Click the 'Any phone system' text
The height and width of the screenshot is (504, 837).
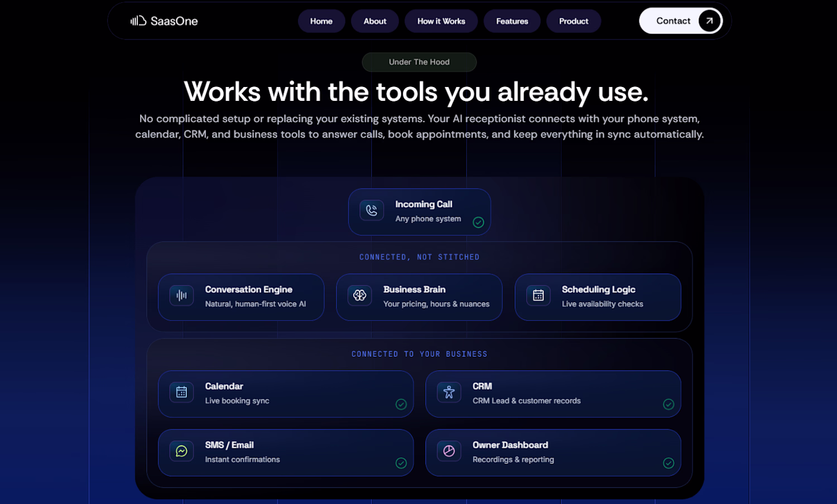(x=428, y=219)
